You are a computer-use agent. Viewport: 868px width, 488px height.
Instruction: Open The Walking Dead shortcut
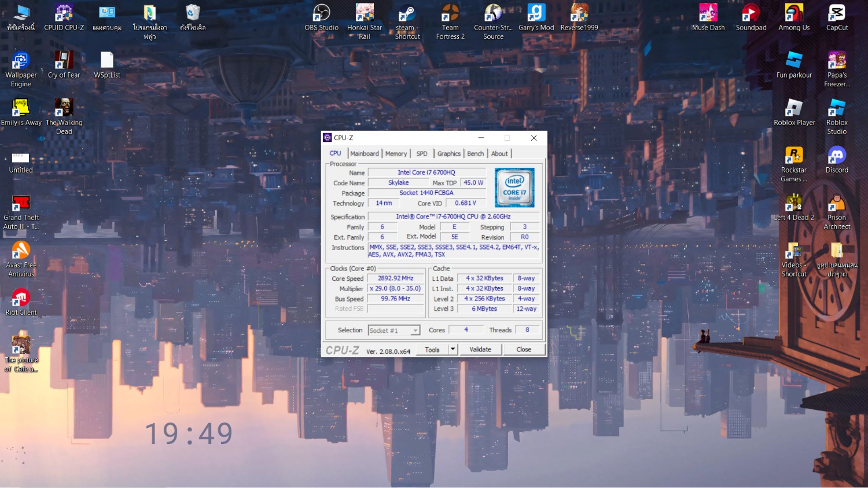click(64, 116)
